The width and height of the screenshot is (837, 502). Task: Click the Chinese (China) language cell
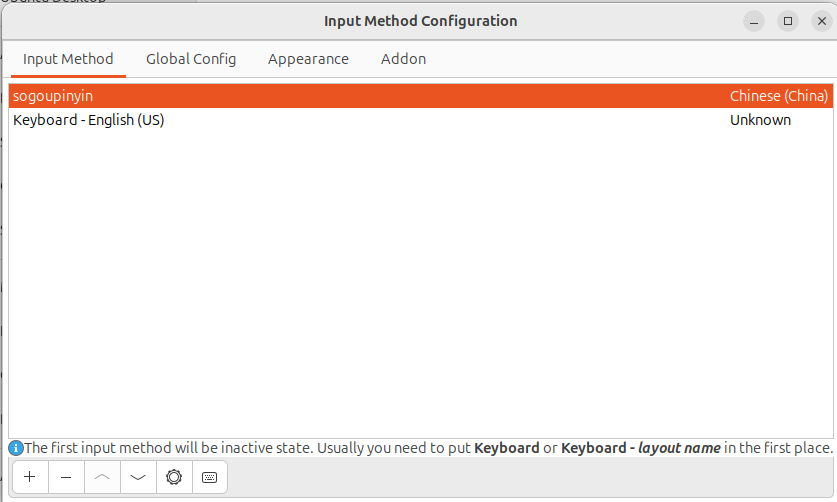pyautogui.click(x=779, y=96)
